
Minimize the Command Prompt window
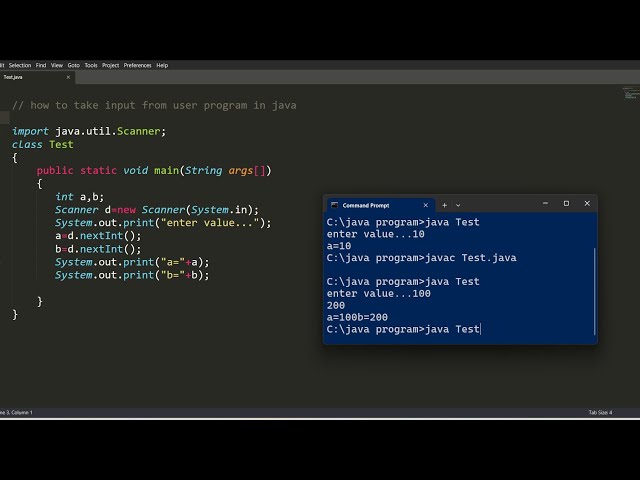click(x=545, y=203)
